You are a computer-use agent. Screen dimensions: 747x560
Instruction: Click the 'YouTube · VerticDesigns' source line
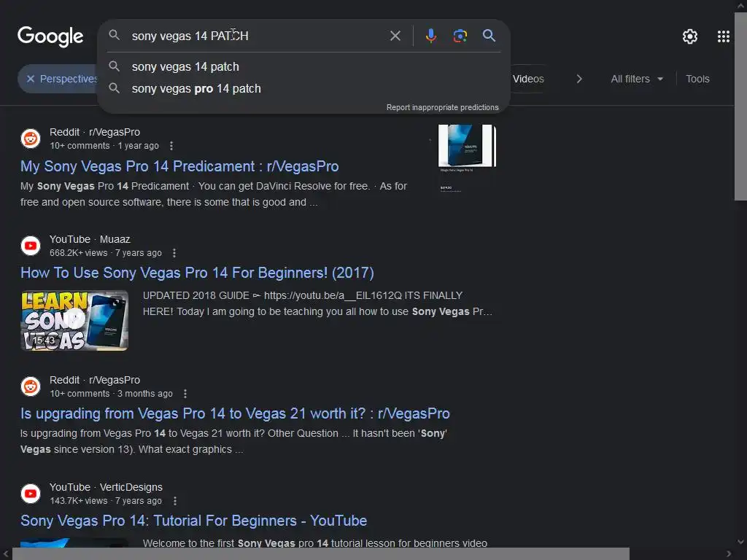(107, 488)
